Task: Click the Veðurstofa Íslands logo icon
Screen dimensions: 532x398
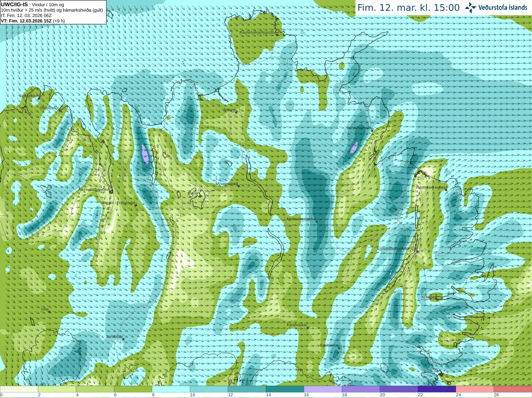Action: pyautogui.click(x=470, y=7)
